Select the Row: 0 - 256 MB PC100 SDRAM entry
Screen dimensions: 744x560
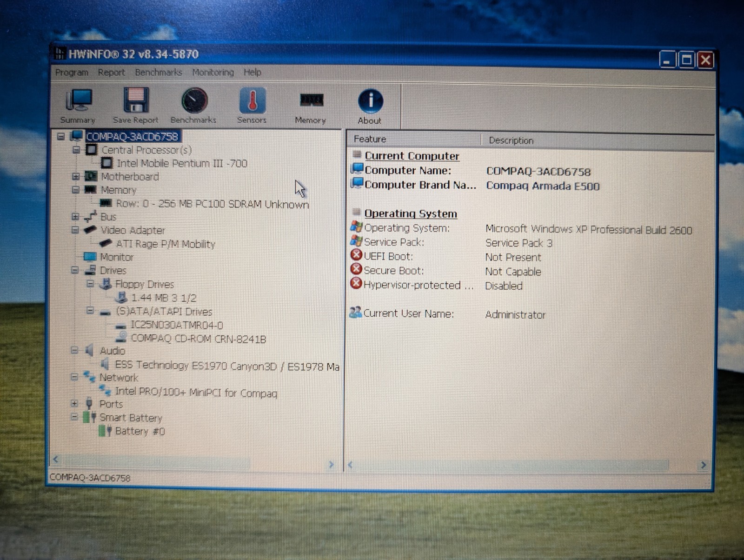coord(212,204)
